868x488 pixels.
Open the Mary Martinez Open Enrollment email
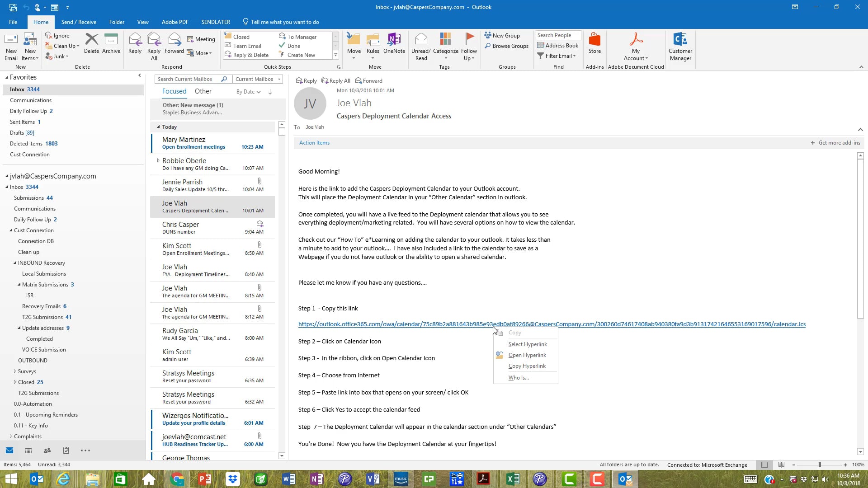212,143
